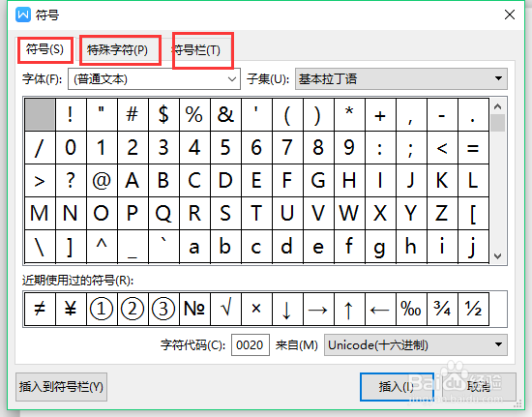Select the ≠ not-equal recent symbol
The height and width of the screenshot is (417, 532).
click(40, 309)
